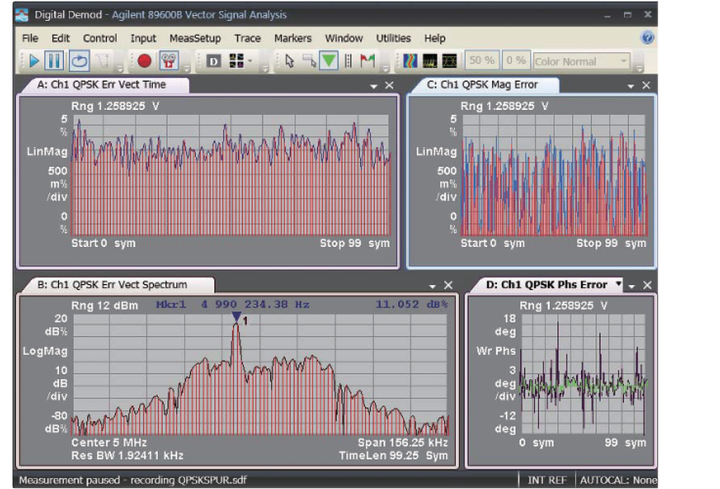This screenshot has height=489, width=720.
Task: Select the arrow pointer tool
Action: coord(290,61)
